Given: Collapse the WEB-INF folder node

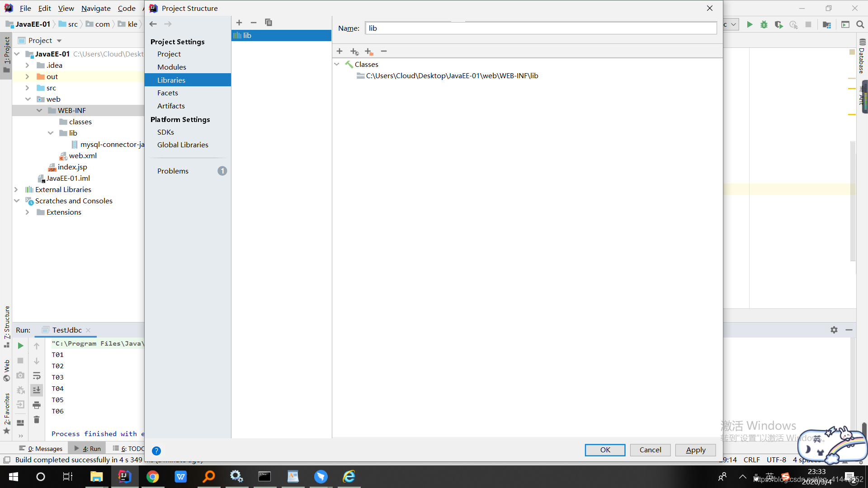Looking at the screenshot, I should click(x=39, y=110).
